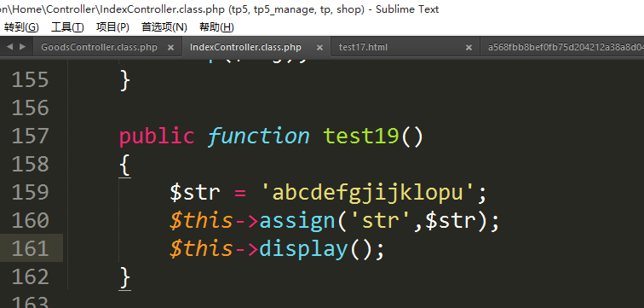This screenshot has height=308, width=644.
Task: Click the 'test19' function name
Action: (360, 137)
